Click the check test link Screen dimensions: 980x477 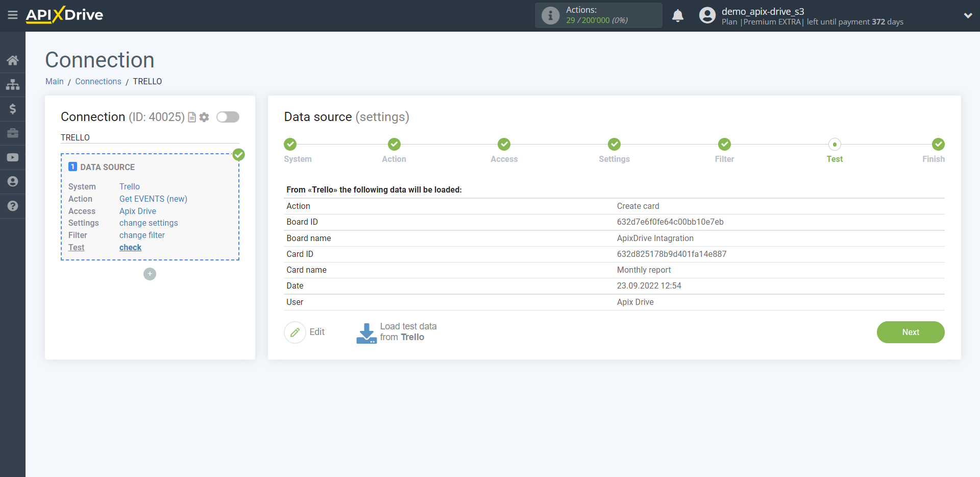tap(130, 247)
